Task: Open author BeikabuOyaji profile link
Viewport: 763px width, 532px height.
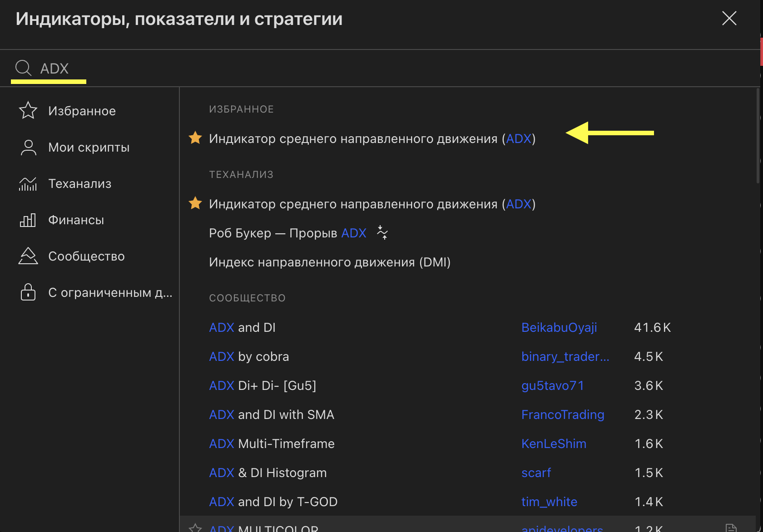Action: (559, 327)
